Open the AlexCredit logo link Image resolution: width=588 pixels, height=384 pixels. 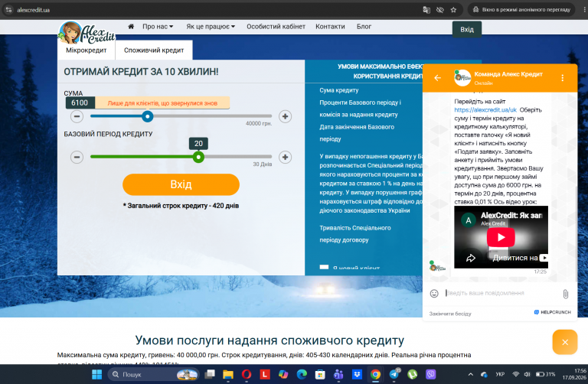(87, 33)
